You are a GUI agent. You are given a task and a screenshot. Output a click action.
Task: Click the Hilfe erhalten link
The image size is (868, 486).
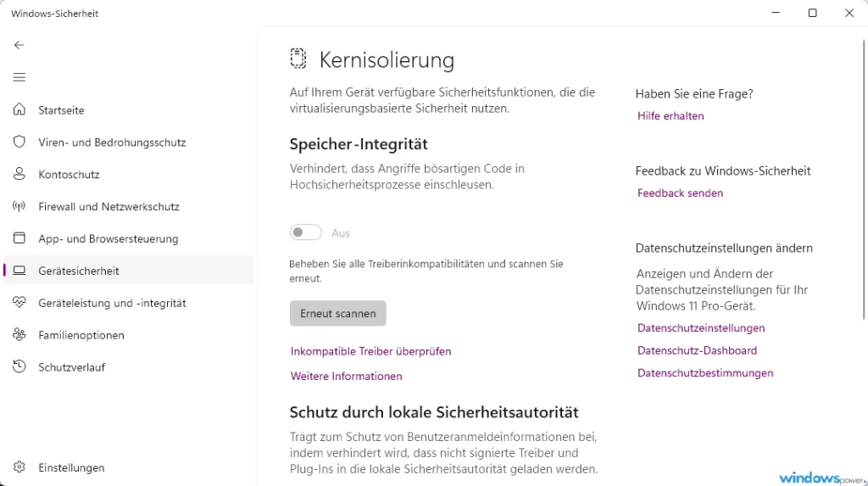(x=670, y=116)
